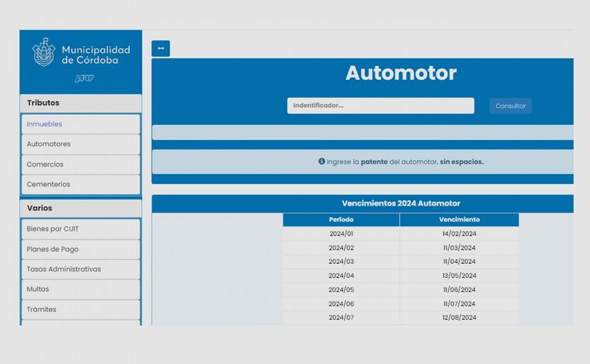The width and height of the screenshot is (590, 364).
Task: Collapse the Varios section header
Action: pyautogui.click(x=81, y=208)
